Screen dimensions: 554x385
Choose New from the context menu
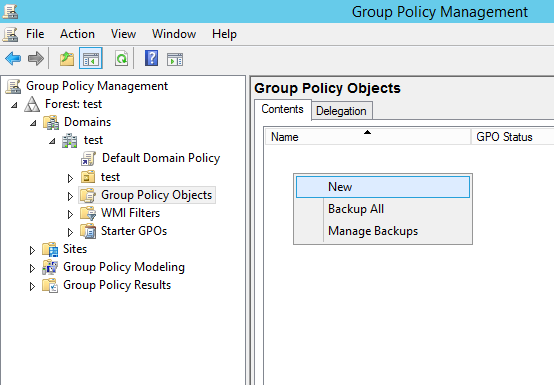pos(383,187)
